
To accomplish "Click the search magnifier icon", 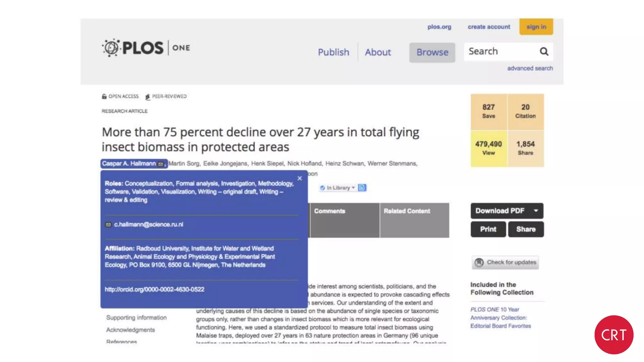I will 544,52.
